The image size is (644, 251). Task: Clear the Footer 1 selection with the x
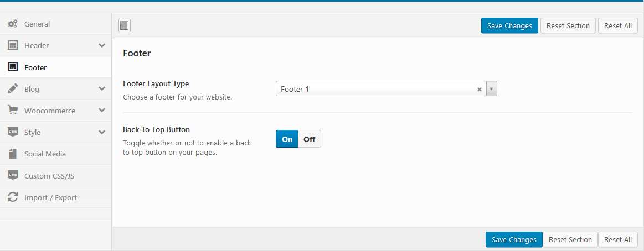480,89
